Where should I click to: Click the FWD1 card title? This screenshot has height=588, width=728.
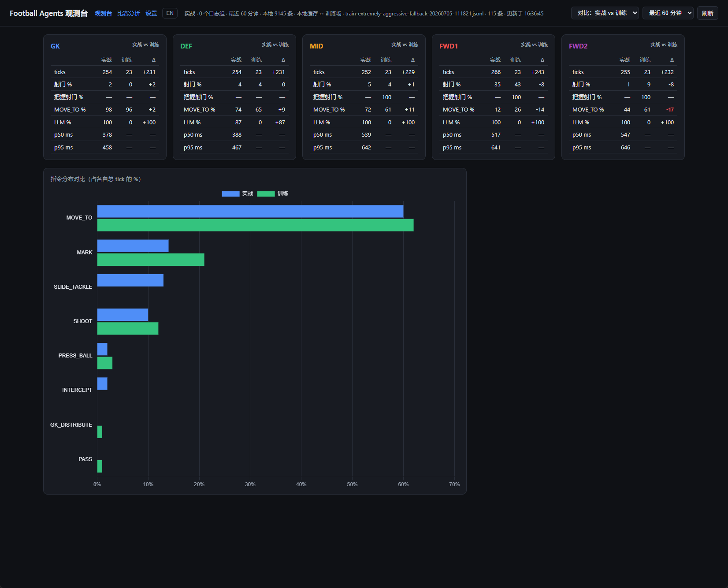449,46
